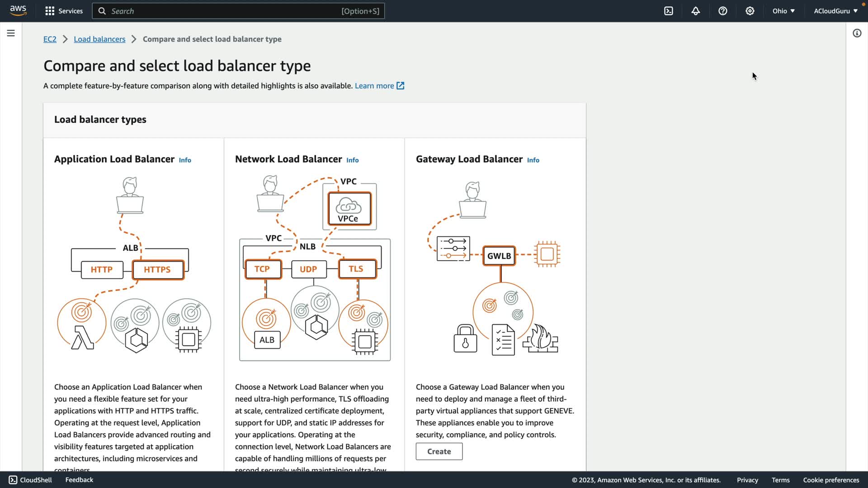This screenshot has width=868, height=488.
Task: Expand the Ohio region dropdown
Action: (x=783, y=11)
